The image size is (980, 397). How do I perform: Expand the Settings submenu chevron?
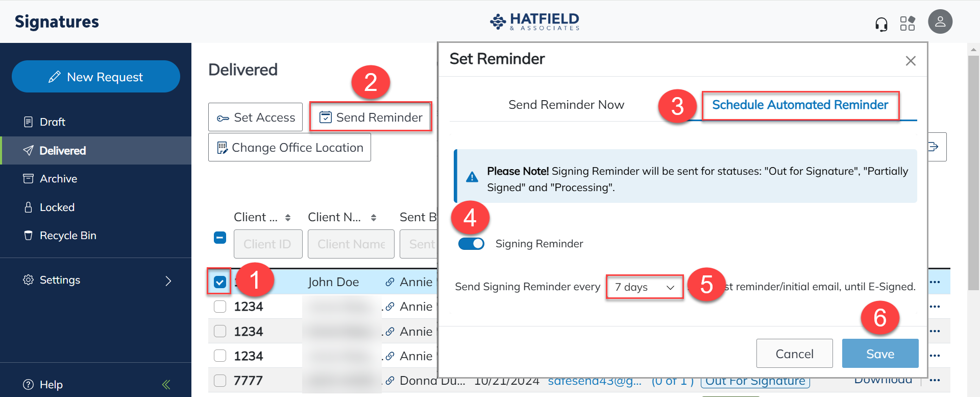tap(168, 281)
